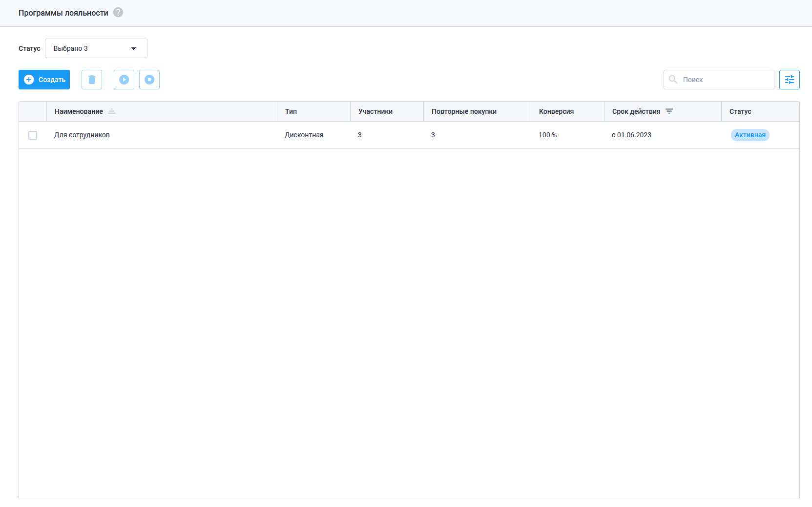
Task: Focus the Поиск search field
Action: [719, 80]
